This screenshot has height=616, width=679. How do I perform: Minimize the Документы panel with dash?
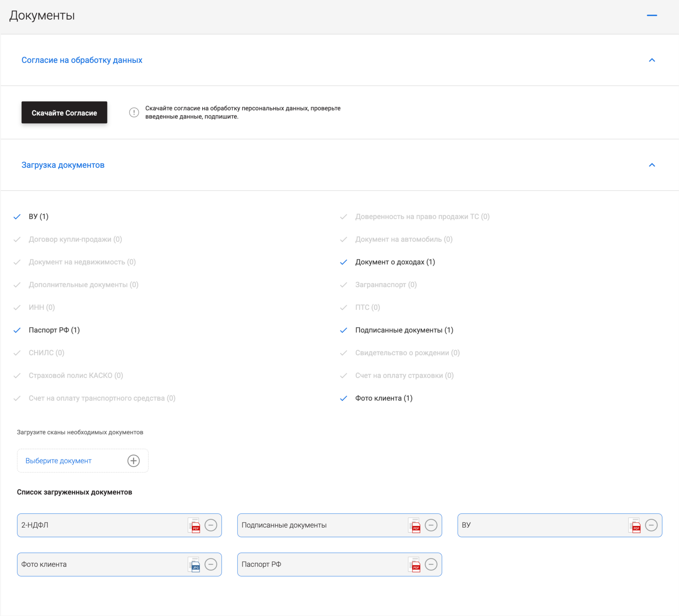click(x=651, y=15)
